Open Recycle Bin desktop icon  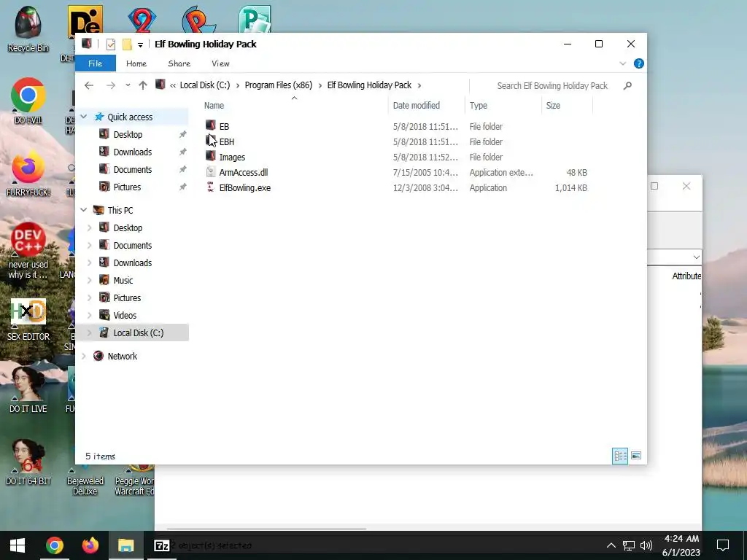(x=28, y=28)
